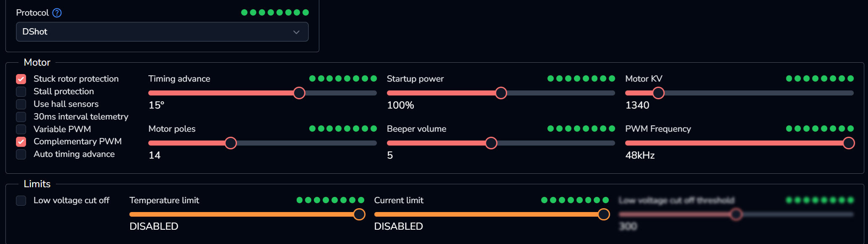Screen dimensions: 868x244
Task: Click the Temperature limit slider handle
Action: click(359, 215)
